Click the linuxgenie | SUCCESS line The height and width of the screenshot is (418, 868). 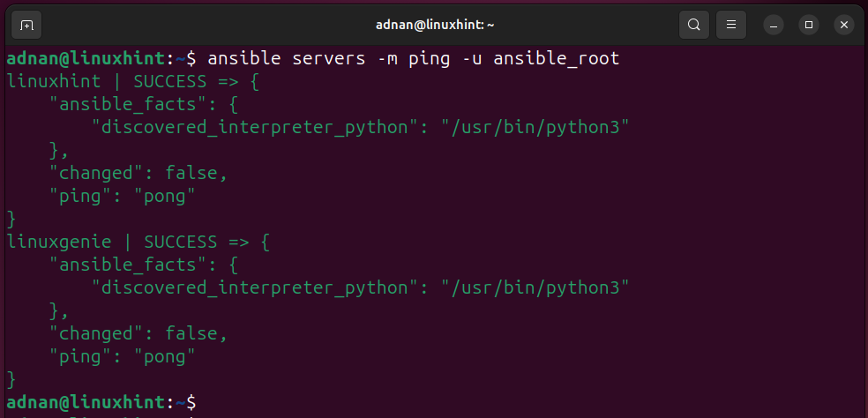pos(138,242)
